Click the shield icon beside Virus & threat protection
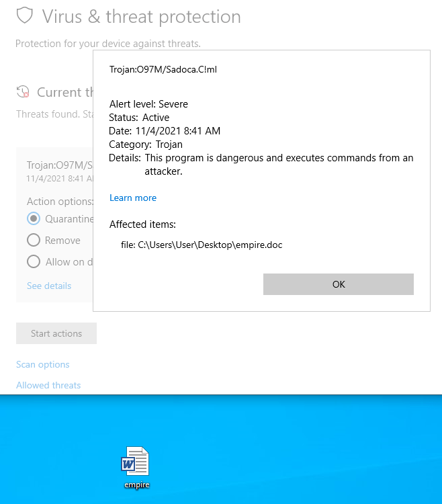Image resolution: width=442 pixels, height=504 pixels. [x=25, y=15]
